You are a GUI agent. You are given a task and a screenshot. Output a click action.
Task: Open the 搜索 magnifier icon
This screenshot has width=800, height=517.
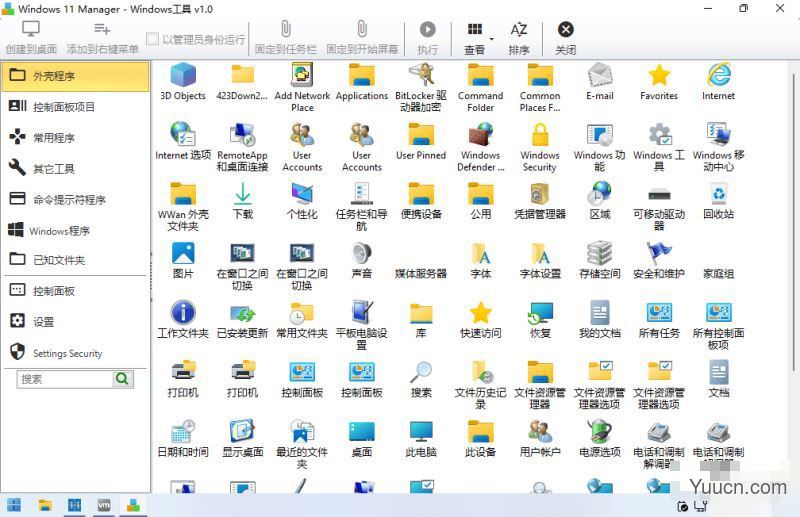click(421, 379)
